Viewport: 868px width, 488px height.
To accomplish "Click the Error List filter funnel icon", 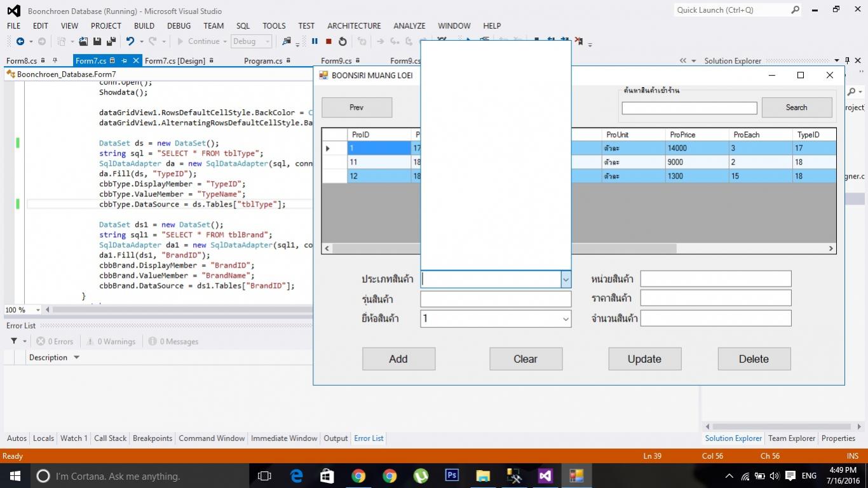I will (x=14, y=341).
